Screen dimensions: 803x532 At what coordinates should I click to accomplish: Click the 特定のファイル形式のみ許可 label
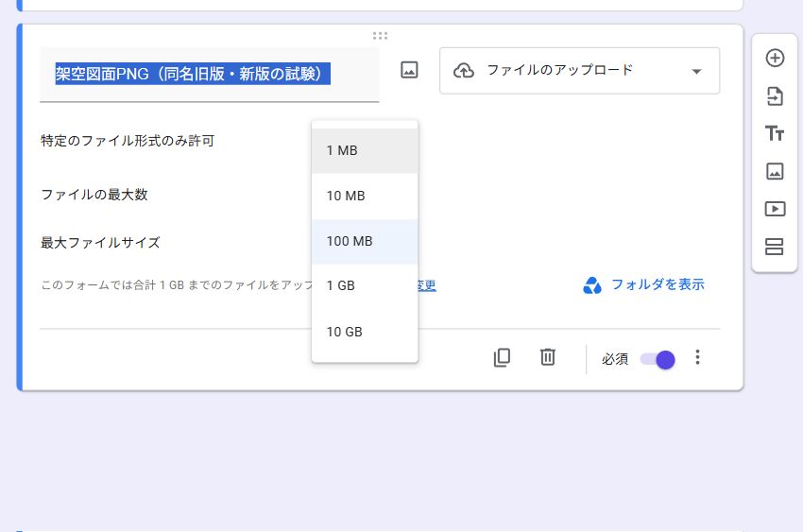coord(128,141)
